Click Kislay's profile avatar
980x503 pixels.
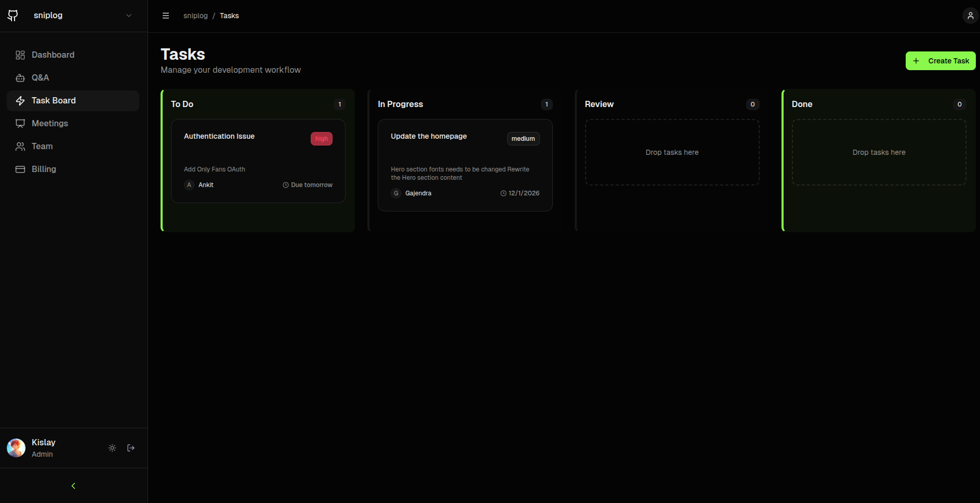point(16,447)
